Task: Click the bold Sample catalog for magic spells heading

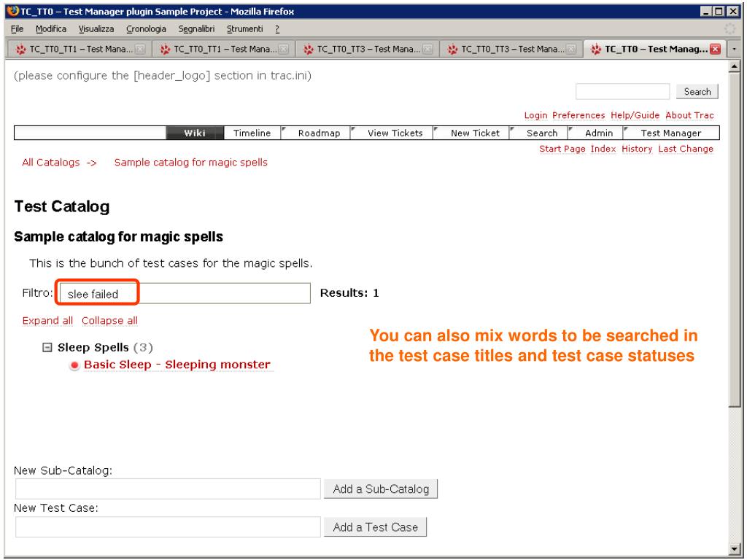Action: 119,237
